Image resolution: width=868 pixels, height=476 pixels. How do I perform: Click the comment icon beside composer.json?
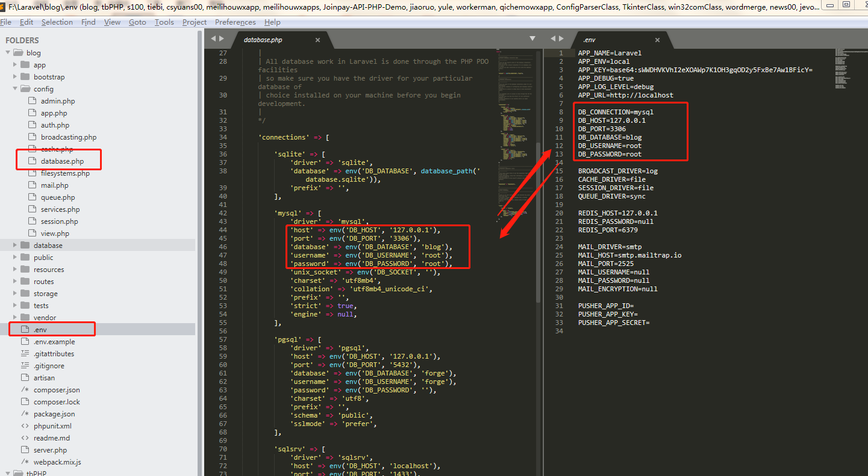(x=25, y=390)
